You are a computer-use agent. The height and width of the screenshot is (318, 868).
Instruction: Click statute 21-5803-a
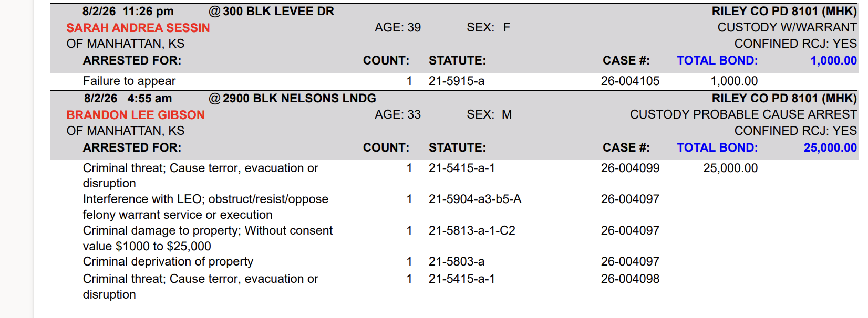coord(457,261)
